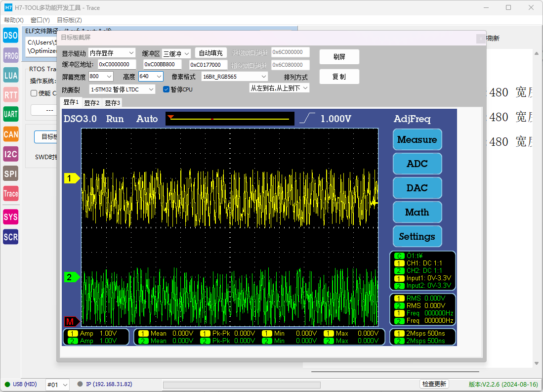
Task: Select the CAN bus tool icon
Action: pos(10,134)
